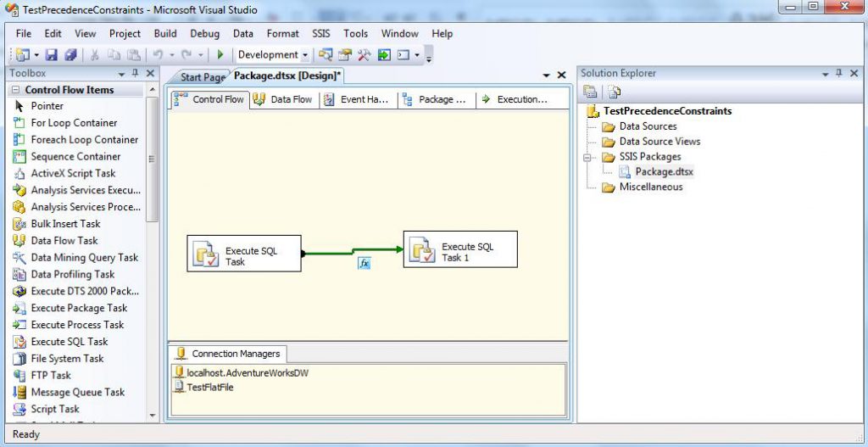The height and width of the screenshot is (447, 868).
Task: Toggle auto-hide pin on the Toolbox panel
Action: [136, 74]
